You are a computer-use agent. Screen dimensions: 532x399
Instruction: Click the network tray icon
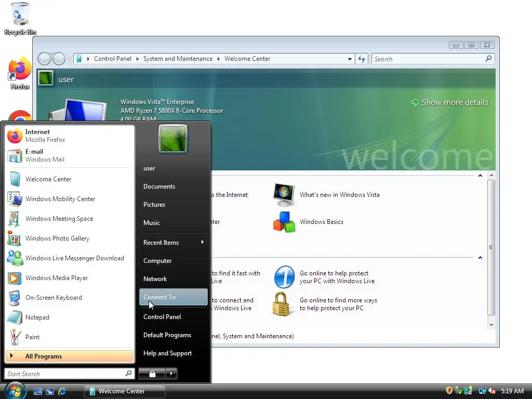click(482, 391)
